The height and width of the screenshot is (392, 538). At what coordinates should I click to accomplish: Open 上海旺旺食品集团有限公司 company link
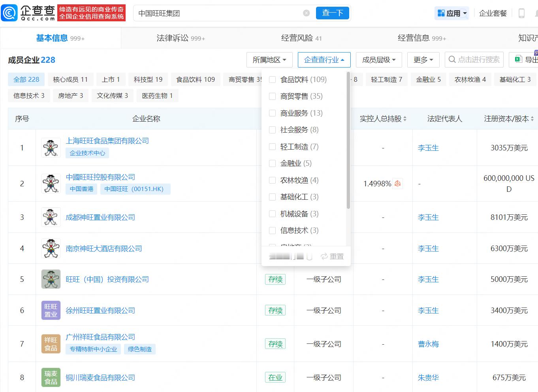(x=107, y=141)
